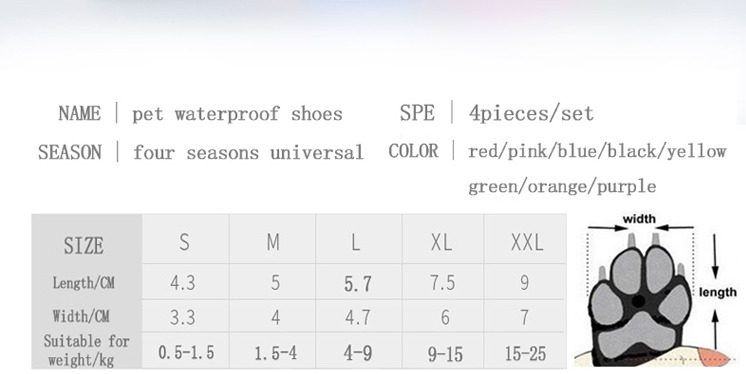Viewport: 746px width, 374px height.
Task: Click the 5.7 length value for L
Action: tap(358, 284)
